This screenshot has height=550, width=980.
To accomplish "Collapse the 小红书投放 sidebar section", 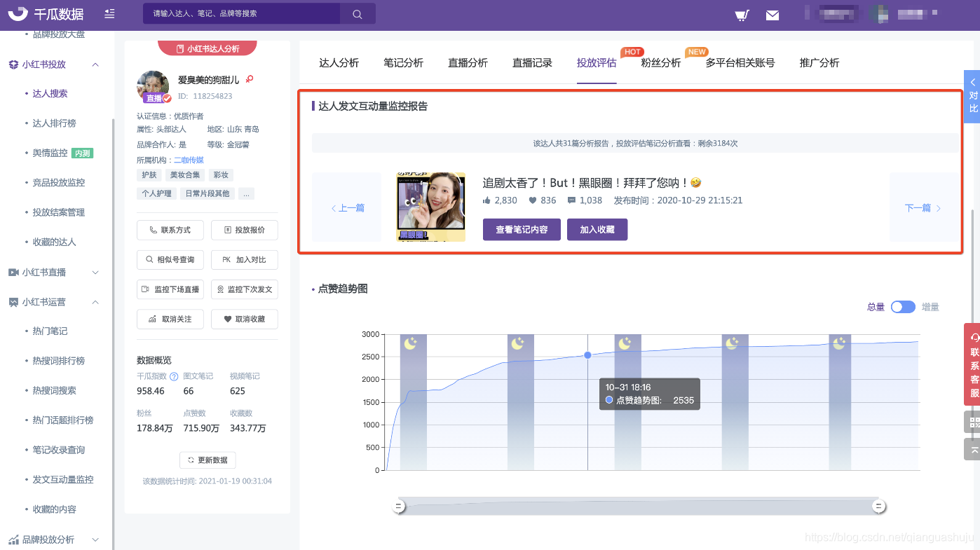I will pos(95,64).
